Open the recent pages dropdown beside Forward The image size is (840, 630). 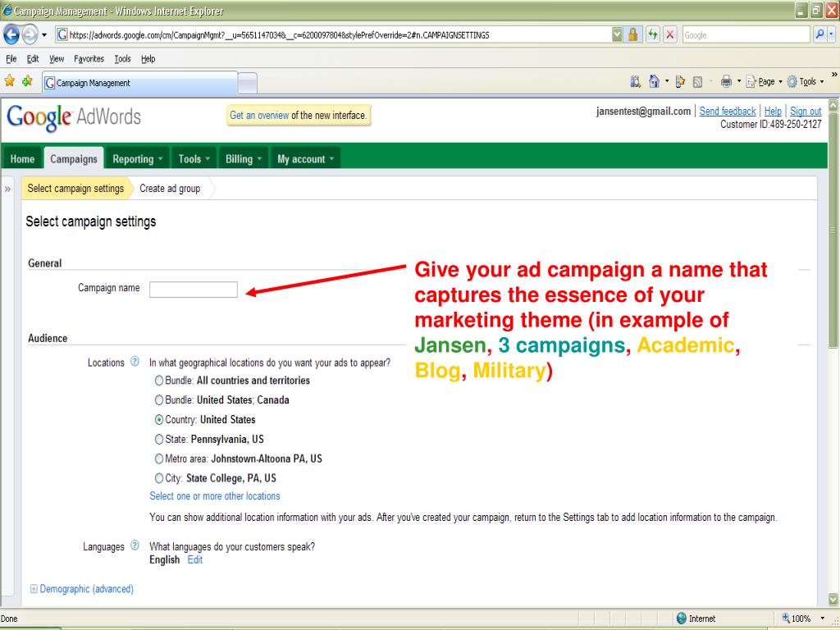[44, 35]
